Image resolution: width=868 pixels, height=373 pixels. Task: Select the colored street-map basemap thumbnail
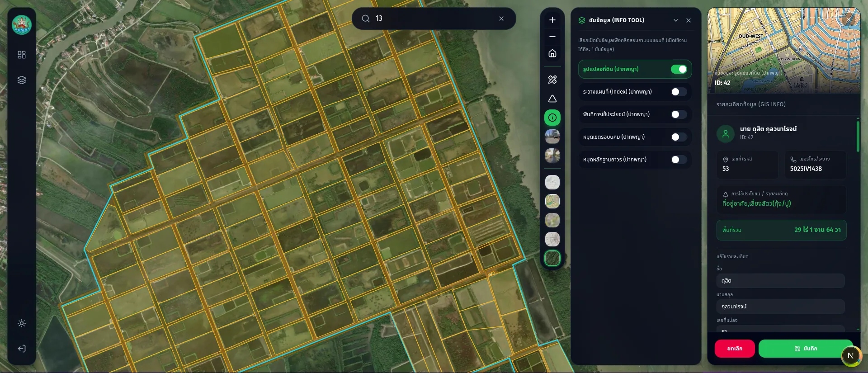pos(552,201)
